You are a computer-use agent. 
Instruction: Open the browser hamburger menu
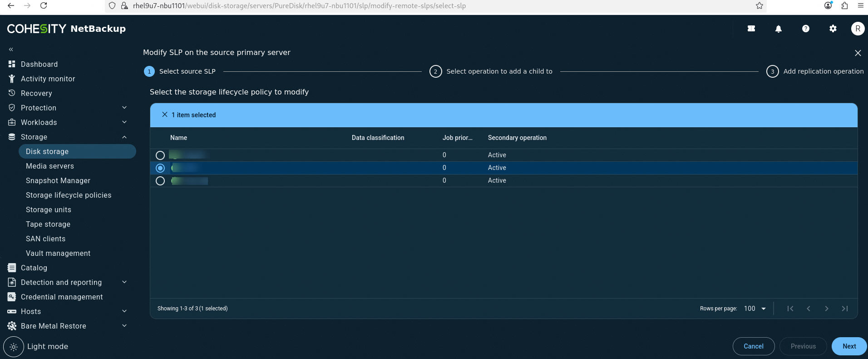click(860, 5)
